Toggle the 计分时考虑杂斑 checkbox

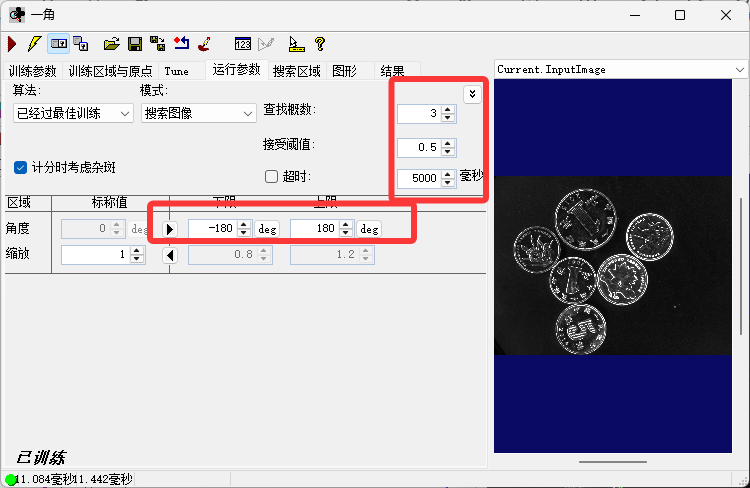tap(20, 167)
